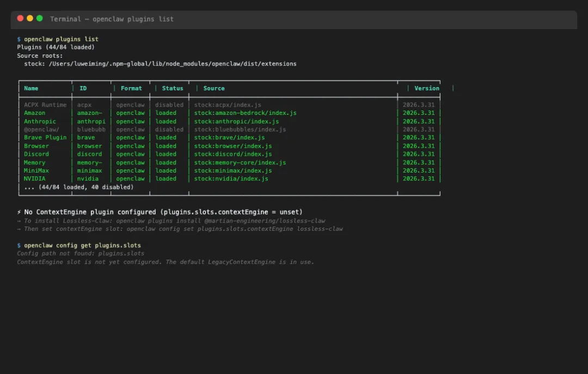Screen dimensions: 588x374
Task: Click the 'bluebubb' ID cell
Action: pos(91,130)
